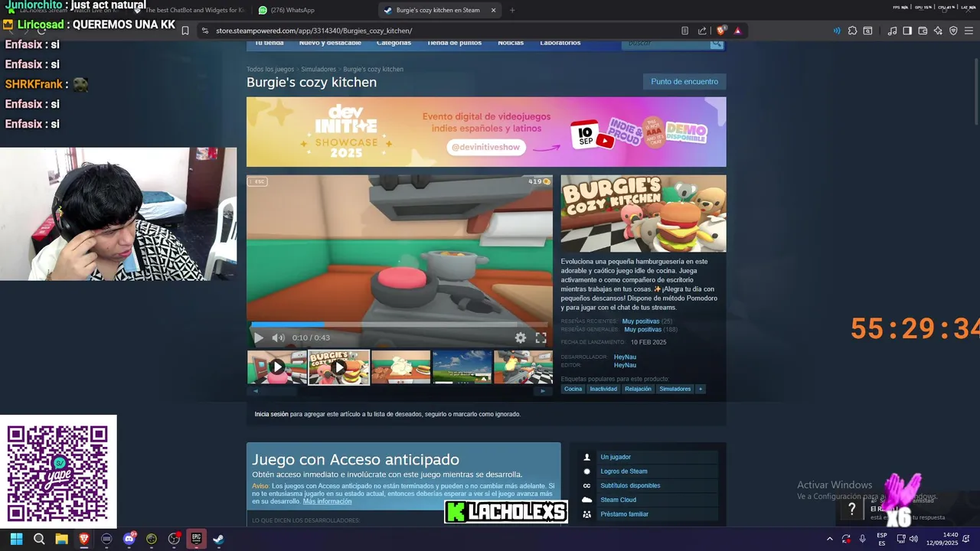Open Subtítulos disponibles feature

click(x=630, y=485)
